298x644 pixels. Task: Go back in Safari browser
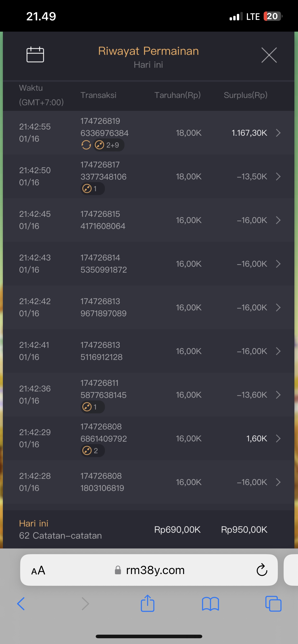coord(21,604)
